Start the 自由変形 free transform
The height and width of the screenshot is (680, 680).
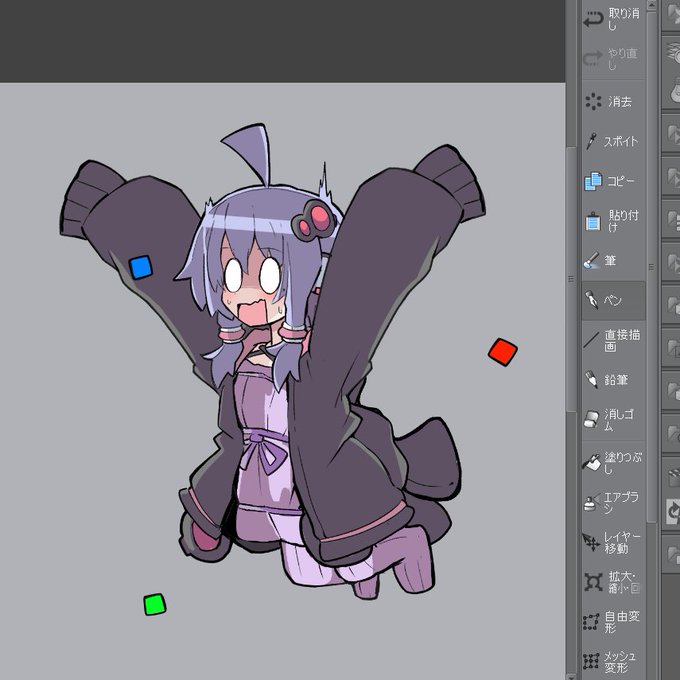coord(613,622)
